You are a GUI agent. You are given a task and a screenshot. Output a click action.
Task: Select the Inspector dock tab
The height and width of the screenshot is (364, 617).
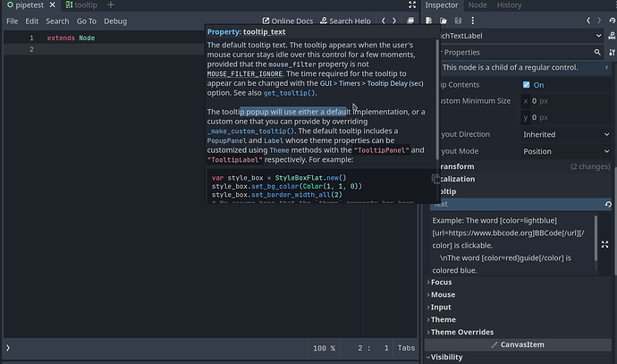coord(442,5)
